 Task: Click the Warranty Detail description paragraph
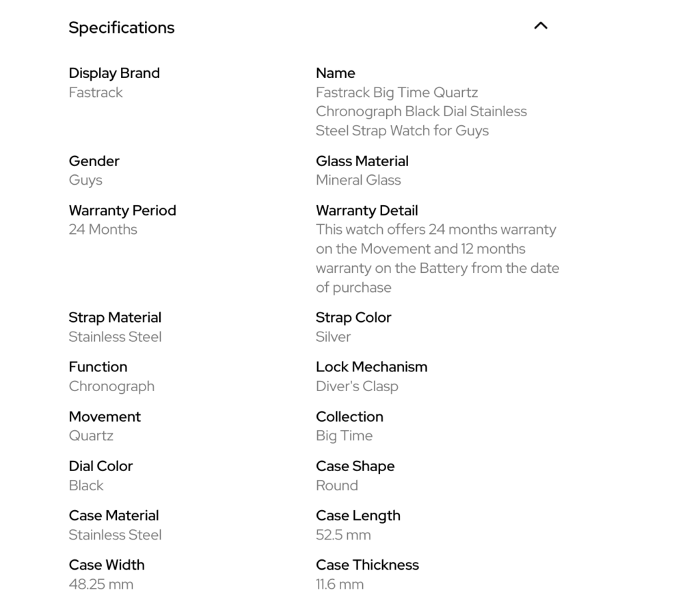coord(437,258)
